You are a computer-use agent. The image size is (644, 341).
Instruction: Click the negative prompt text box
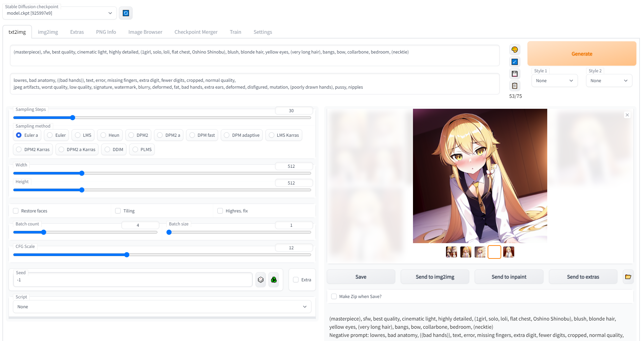tap(255, 84)
